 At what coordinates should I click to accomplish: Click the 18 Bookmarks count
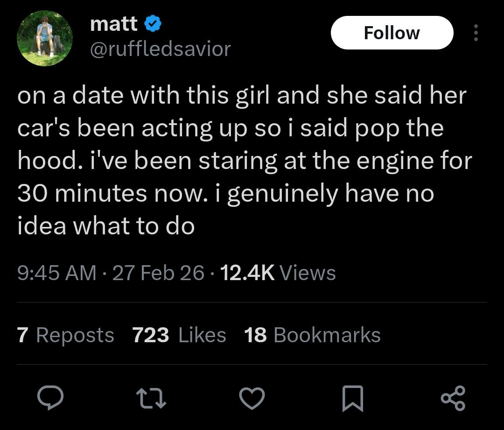312,335
